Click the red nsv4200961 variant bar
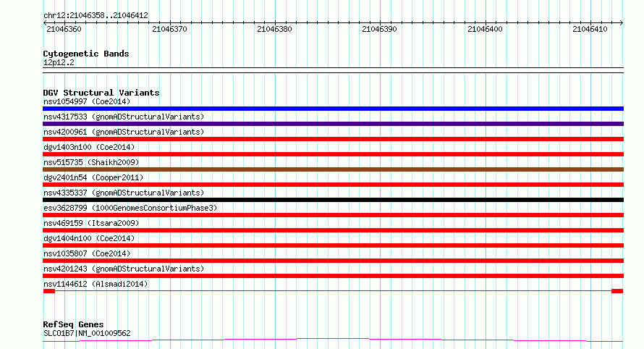The width and height of the screenshot is (644, 349). 333,139
